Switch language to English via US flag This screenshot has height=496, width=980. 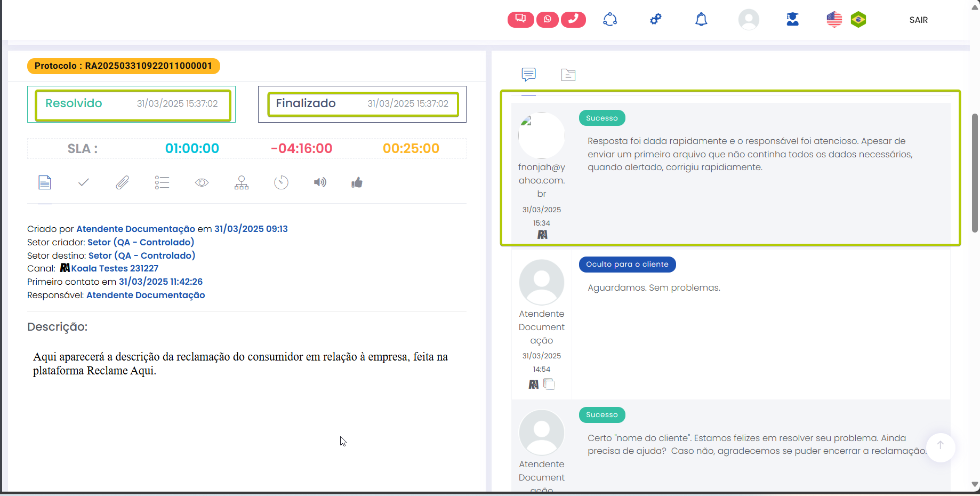(x=834, y=20)
